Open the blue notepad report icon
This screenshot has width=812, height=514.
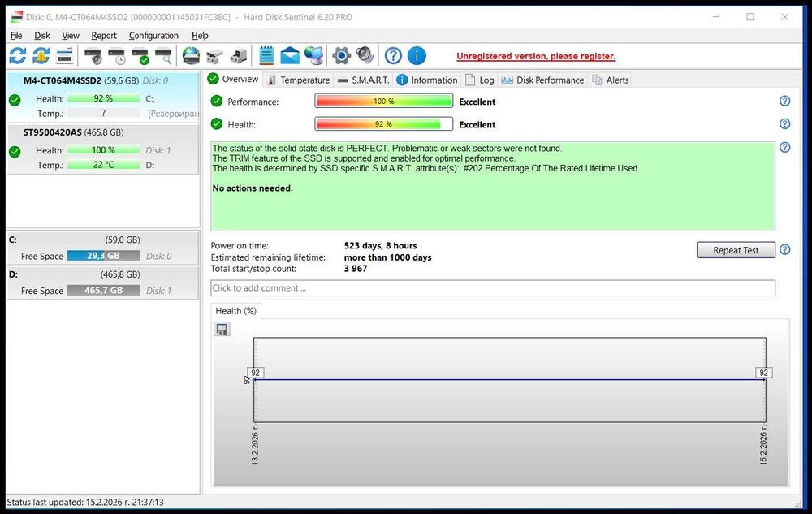click(266, 56)
